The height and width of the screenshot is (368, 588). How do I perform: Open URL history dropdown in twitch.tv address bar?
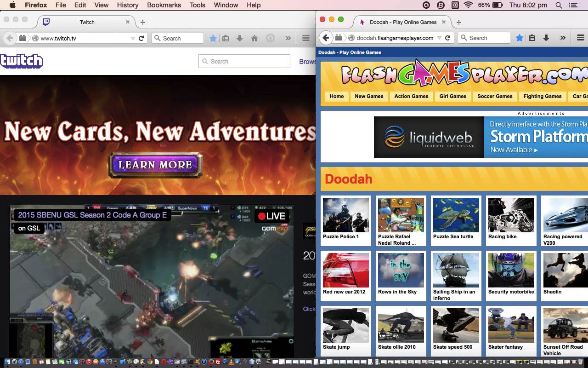pyautogui.click(x=133, y=38)
